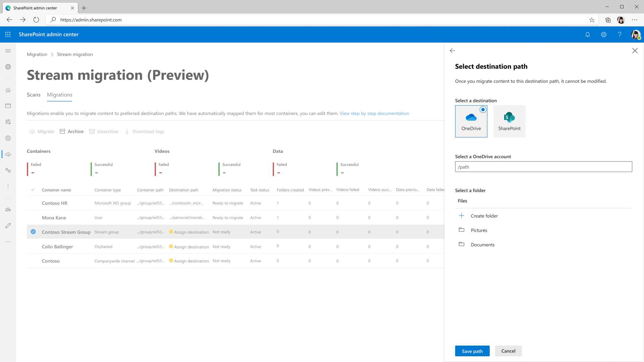Click the Save path button
The image size is (644, 362).
coord(472,351)
